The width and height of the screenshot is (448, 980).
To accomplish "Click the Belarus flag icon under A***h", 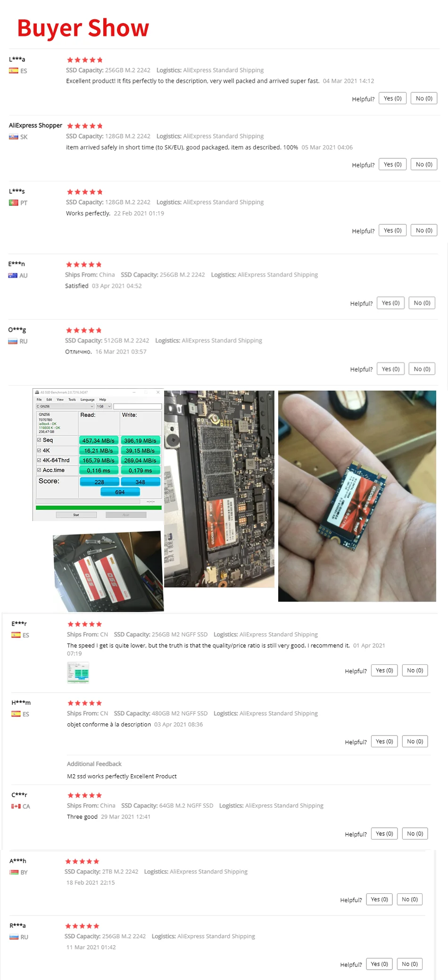I will [14, 872].
